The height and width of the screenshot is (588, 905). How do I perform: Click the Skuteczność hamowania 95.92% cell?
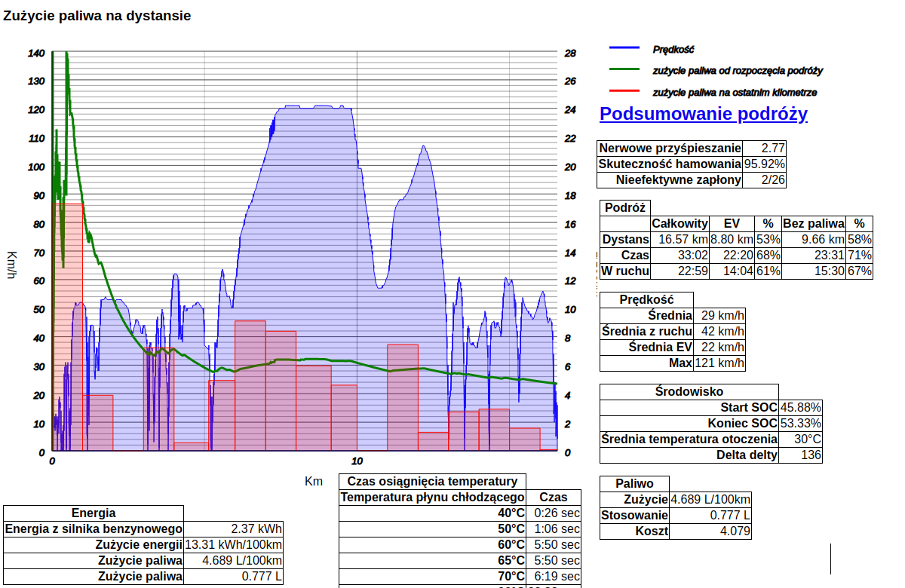[765, 164]
